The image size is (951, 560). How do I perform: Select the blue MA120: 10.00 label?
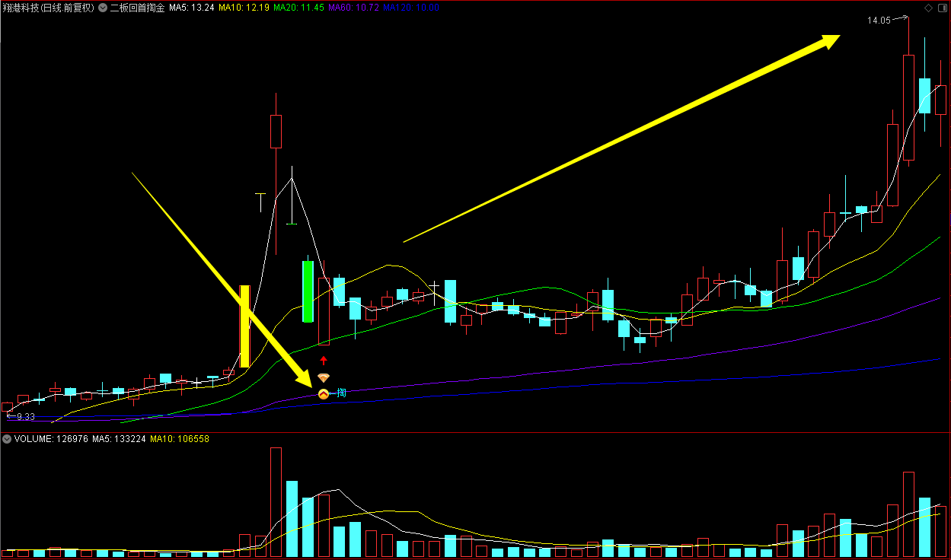411,8
